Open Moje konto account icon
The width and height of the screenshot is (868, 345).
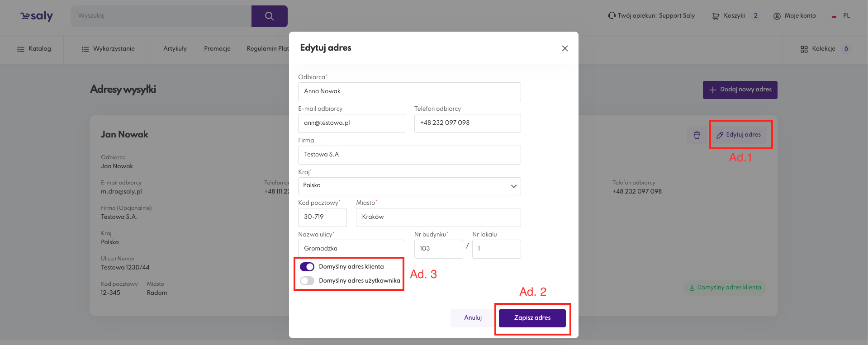777,16
